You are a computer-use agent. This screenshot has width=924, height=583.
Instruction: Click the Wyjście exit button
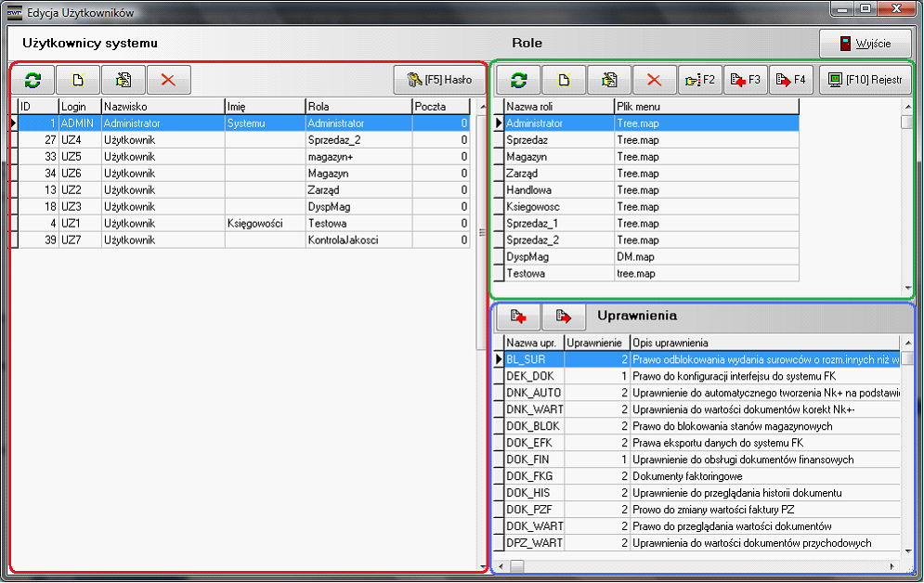[x=865, y=44]
